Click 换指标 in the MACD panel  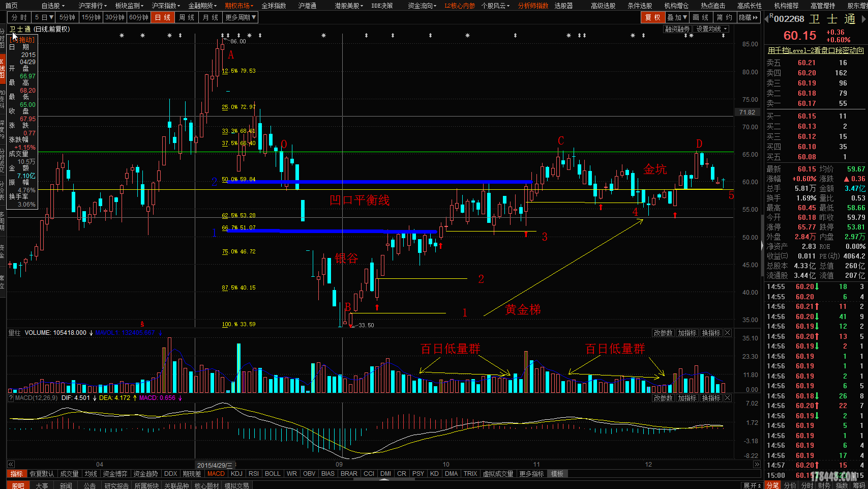[x=711, y=398]
